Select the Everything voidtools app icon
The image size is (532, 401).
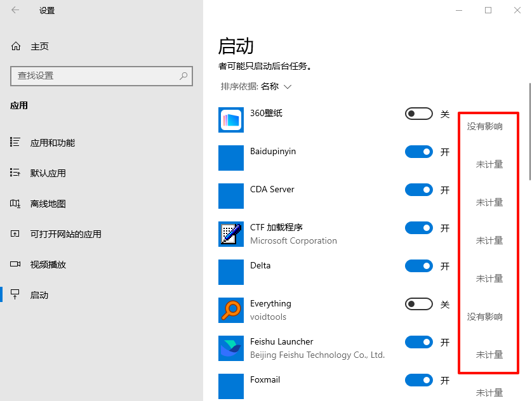(230, 310)
